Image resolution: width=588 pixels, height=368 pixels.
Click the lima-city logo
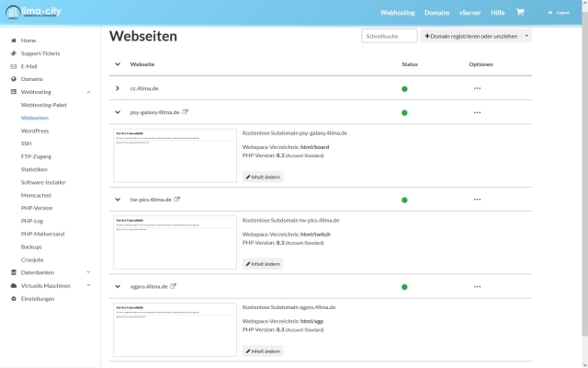[x=33, y=12]
